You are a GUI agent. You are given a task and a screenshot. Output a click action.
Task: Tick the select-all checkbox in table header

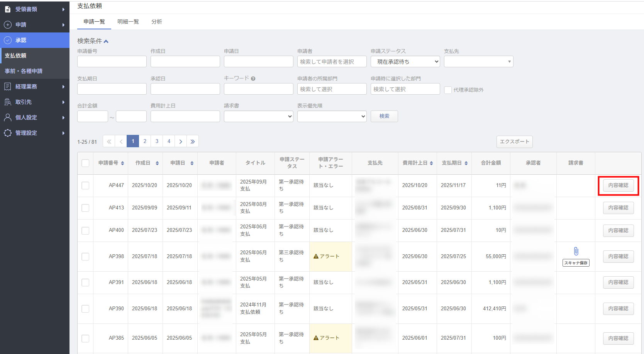[85, 163]
